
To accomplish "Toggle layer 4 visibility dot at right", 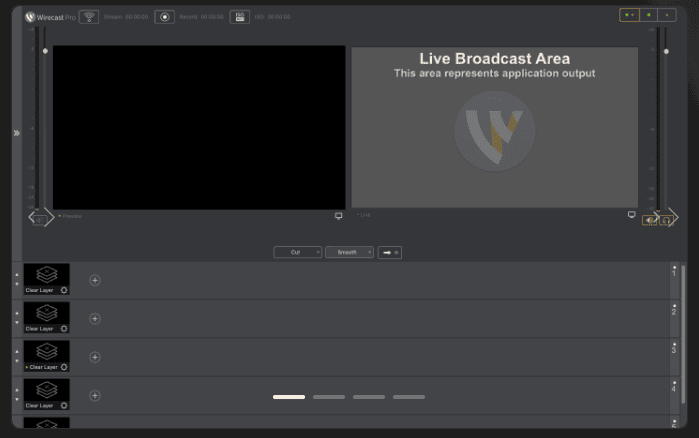I will click(674, 382).
